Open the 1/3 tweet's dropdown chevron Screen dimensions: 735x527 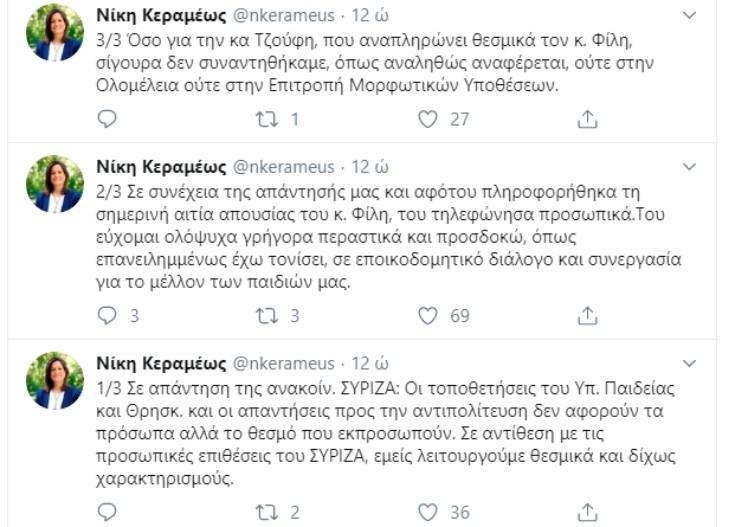tap(689, 361)
